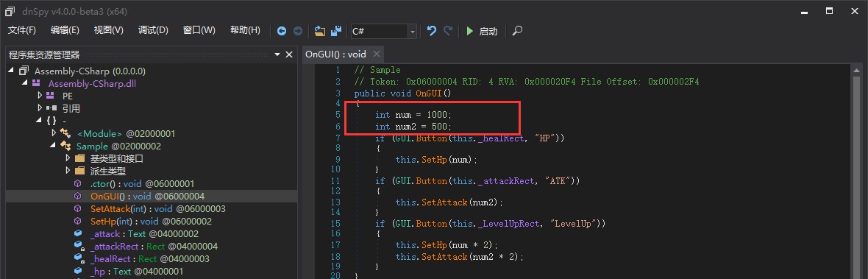This screenshot has width=868, height=279.
Task: Click the Navigate Forward arrow icon
Action: pos(298,32)
